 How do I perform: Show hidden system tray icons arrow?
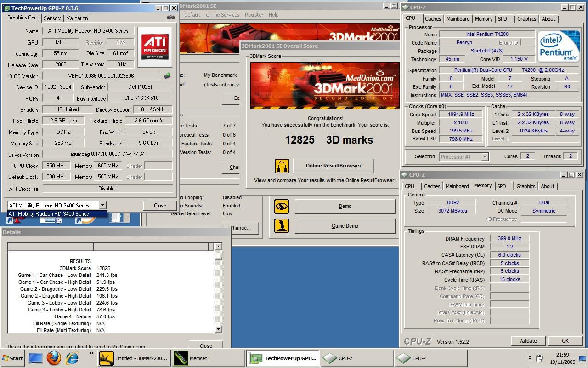tap(530, 358)
